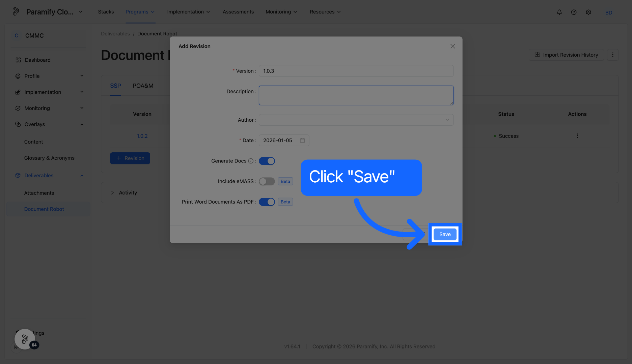Expand the Implementation sidebar section chevron

click(x=82, y=92)
